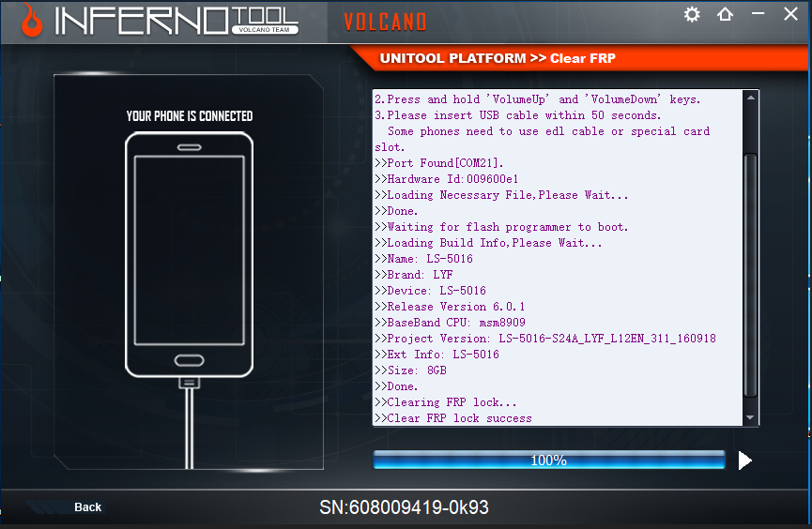Click the 'Some phones need to use edl cable' line
This screenshot has height=529, width=812.
click(x=543, y=139)
